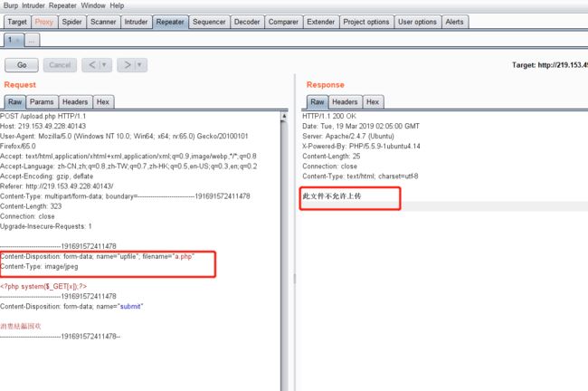This screenshot has height=391, width=588.
Task: Click the PHP system payload line
Action: click(x=43, y=286)
